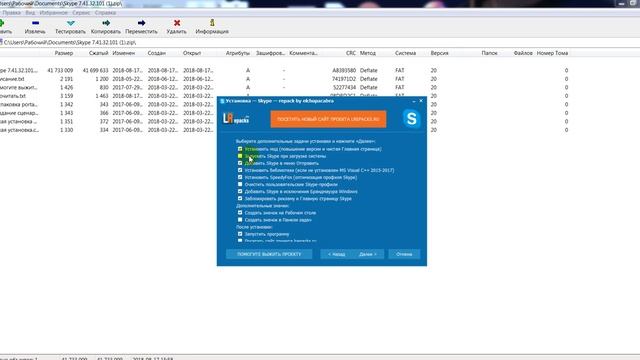Image resolution: width=640 pixels, height=360 pixels.
Task: Open the Справка menu
Action: click(x=105, y=13)
